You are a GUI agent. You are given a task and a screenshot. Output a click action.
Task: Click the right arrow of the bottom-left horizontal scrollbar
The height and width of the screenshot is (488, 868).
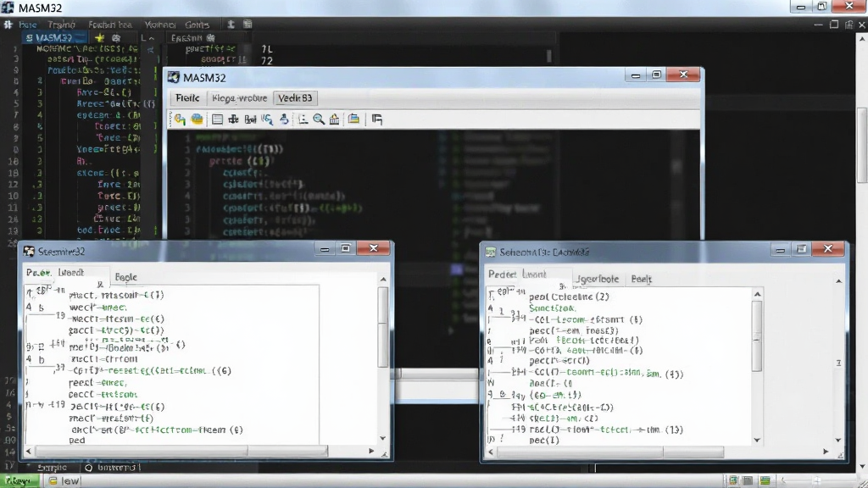[371, 452]
